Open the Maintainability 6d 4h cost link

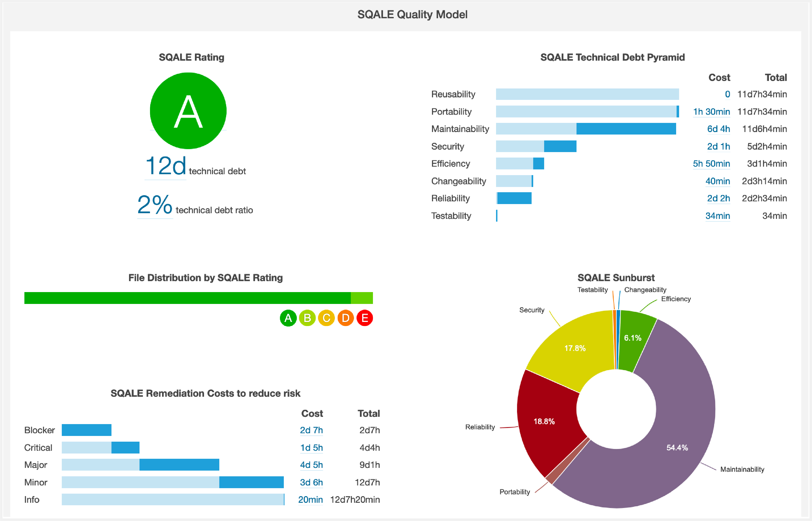(x=718, y=129)
